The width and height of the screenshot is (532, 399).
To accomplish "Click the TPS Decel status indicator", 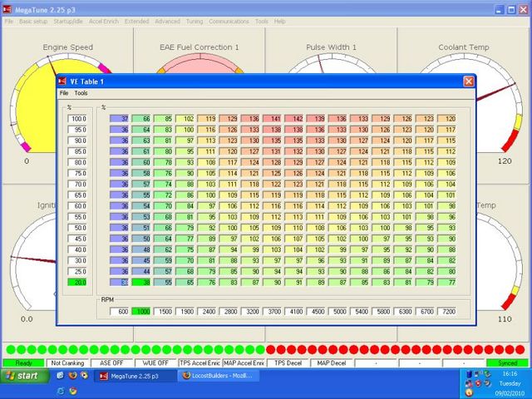I will [x=288, y=363].
